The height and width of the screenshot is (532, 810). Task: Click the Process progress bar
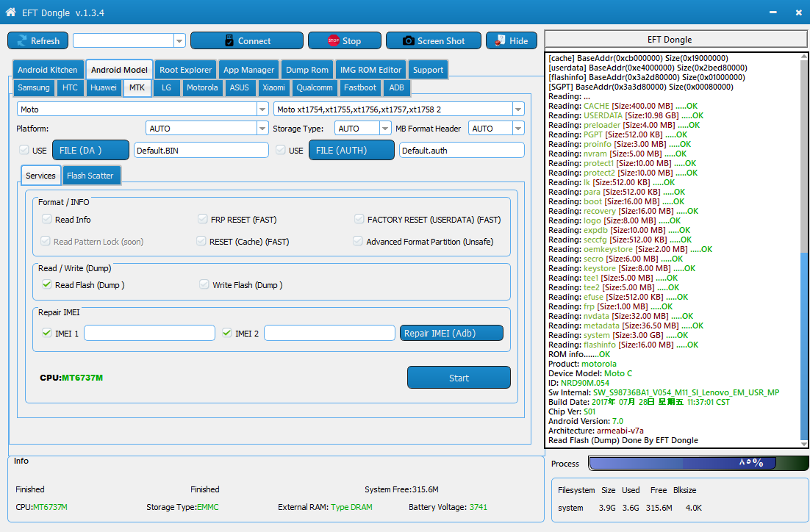click(x=698, y=464)
